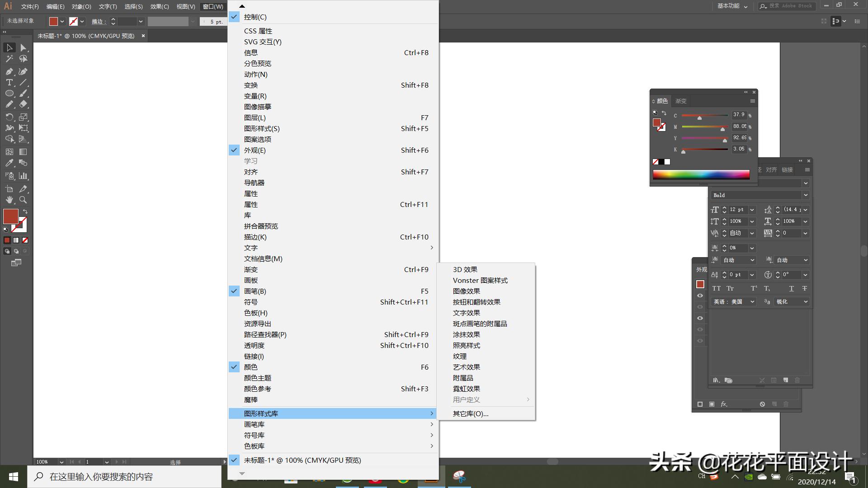The width and height of the screenshot is (868, 488).
Task: Open the 12 pt font size dropdown
Action: (752, 209)
